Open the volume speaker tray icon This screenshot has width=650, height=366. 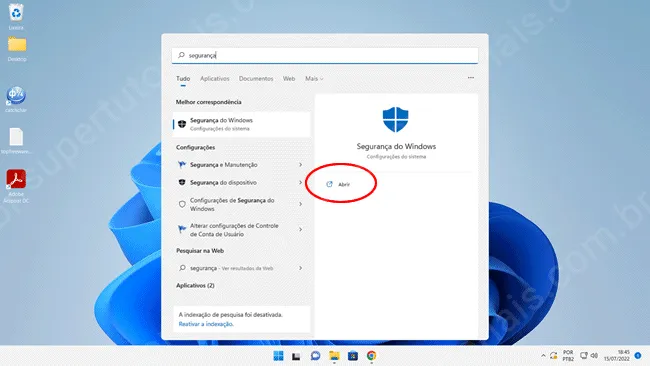tap(594, 356)
